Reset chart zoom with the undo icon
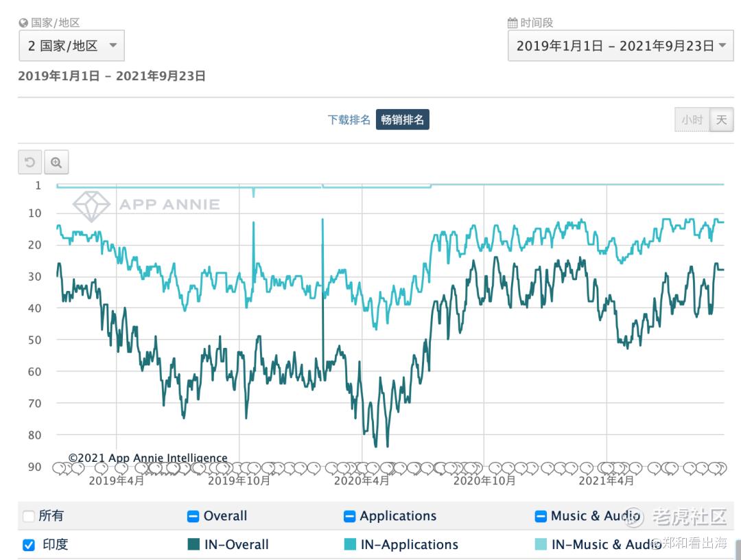This screenshot has height=560, width=741. pyautogui.click(x=30, y=163)
